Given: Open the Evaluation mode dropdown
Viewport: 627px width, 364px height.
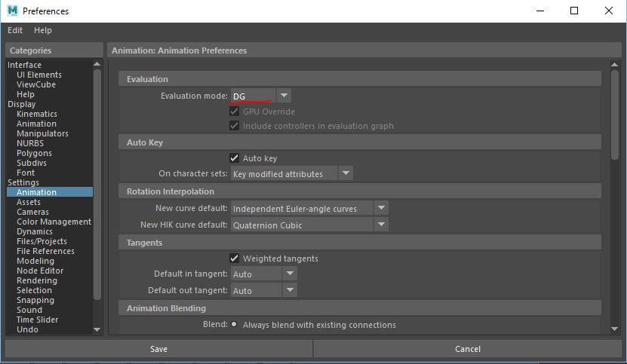Looking at the screenshot, I should coord(283,96).
